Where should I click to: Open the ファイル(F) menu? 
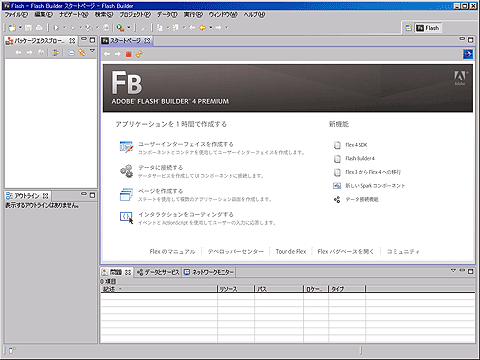point(16,14)
